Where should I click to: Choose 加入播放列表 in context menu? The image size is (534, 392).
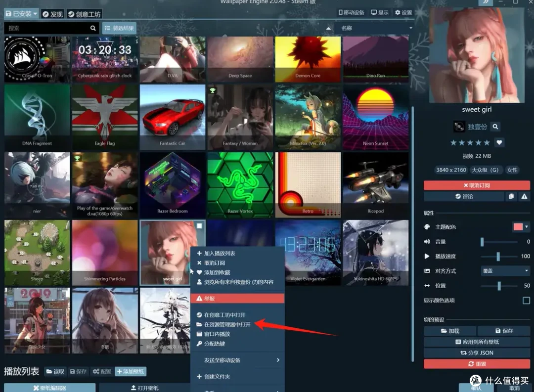237,254
